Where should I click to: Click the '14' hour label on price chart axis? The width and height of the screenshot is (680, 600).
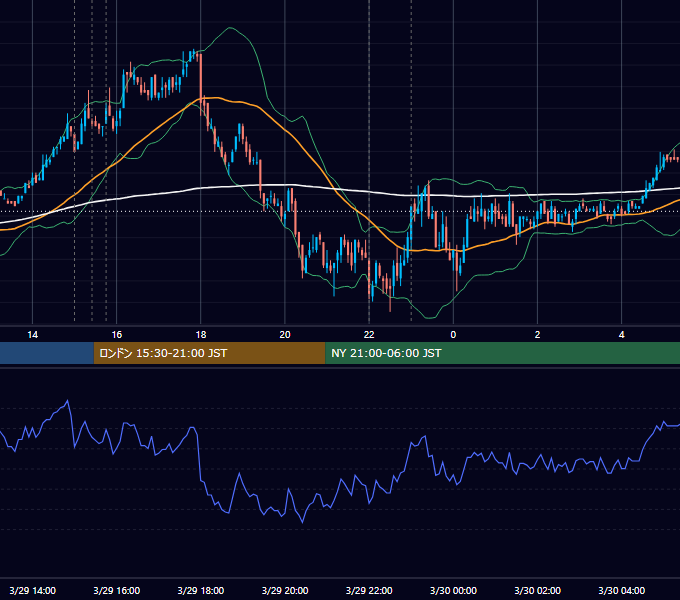tap(33, 335)
